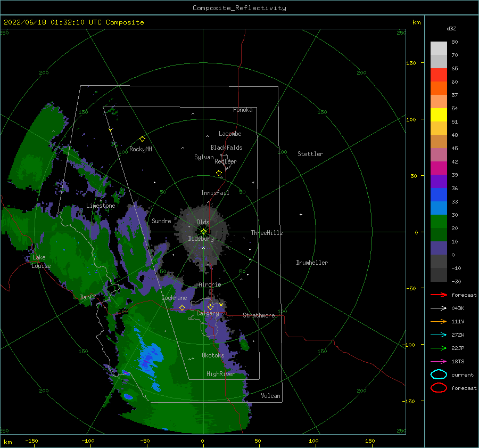Click the green 22JP arrow icon
This screenshot has height=448, width=479.
click(x=439, y=348)
